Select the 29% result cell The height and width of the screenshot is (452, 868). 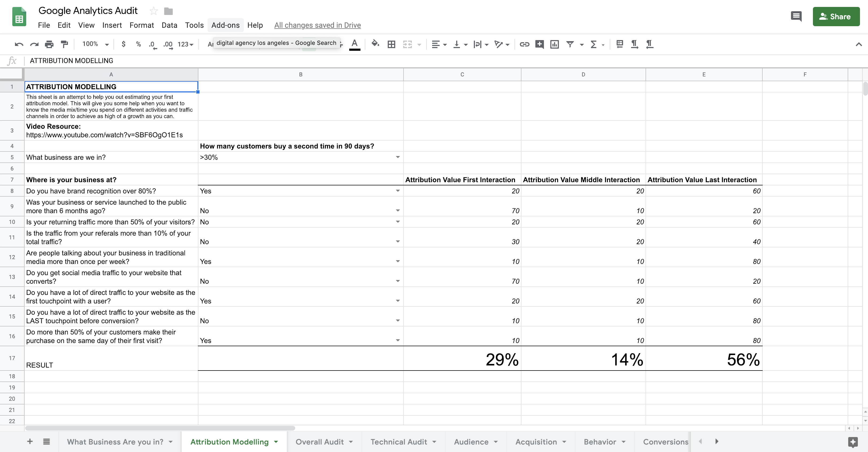click(x=462, y=359)
